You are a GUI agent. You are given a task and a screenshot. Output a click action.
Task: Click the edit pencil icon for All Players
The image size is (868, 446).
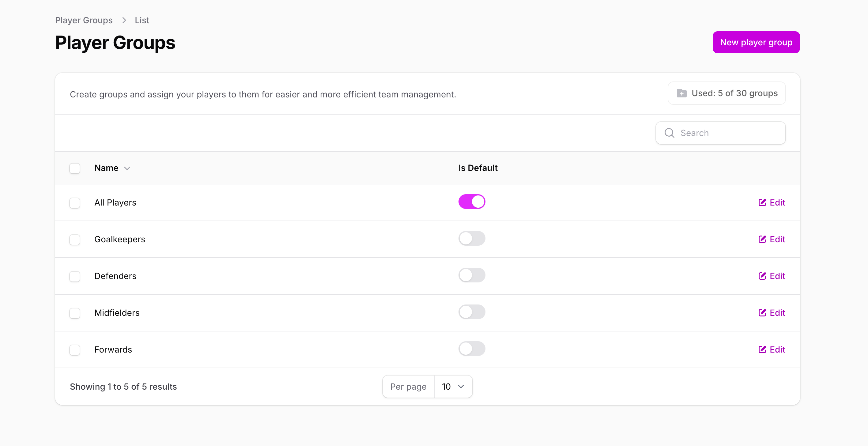click(762, 202)
